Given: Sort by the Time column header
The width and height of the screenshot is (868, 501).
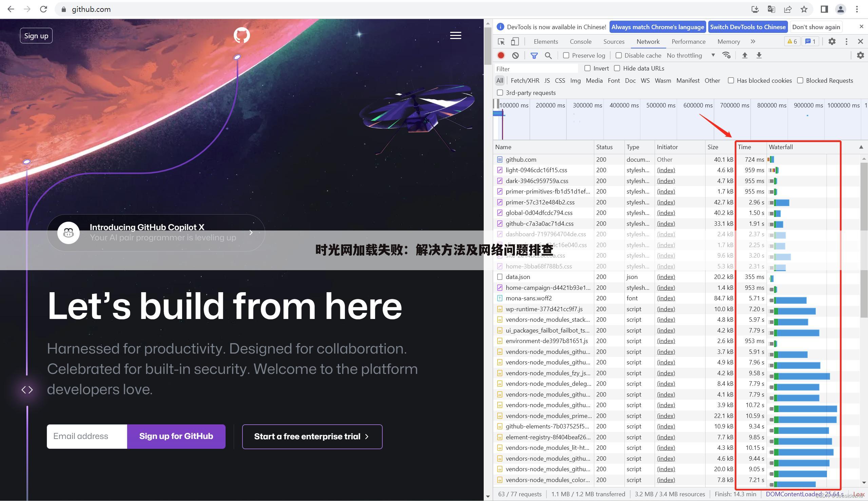Looking at the screenshot, I should click(x=751, y=147).
